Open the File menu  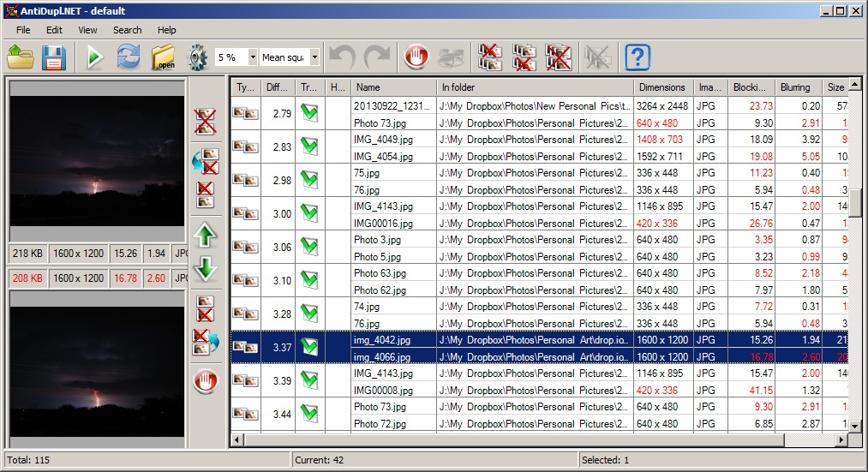pos(23,30)
